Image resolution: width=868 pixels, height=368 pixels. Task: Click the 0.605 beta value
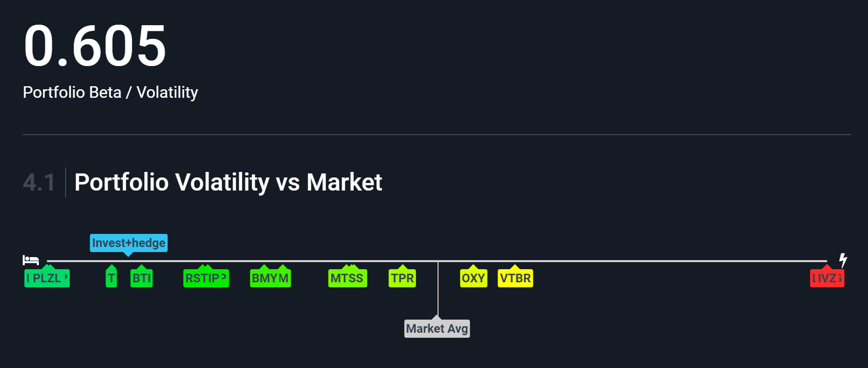point(95,46)
